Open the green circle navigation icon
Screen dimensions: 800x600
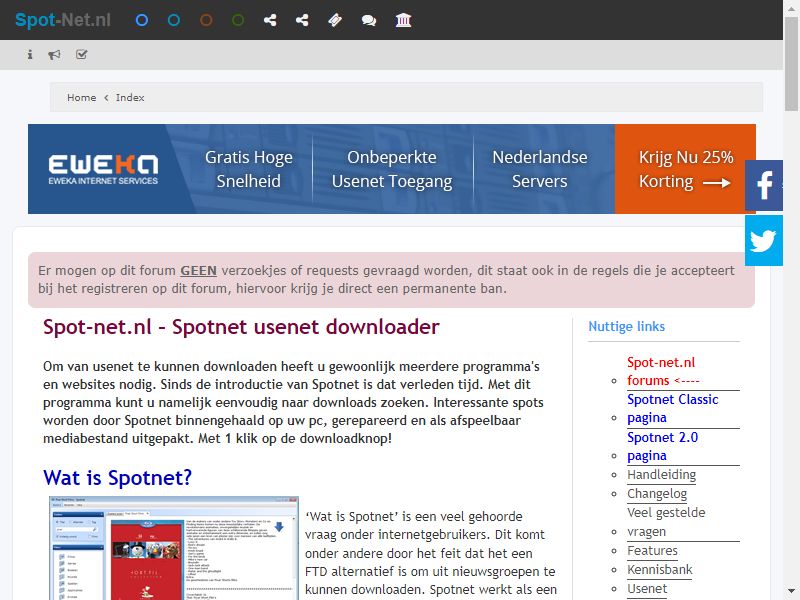click(x=238, y=20)
